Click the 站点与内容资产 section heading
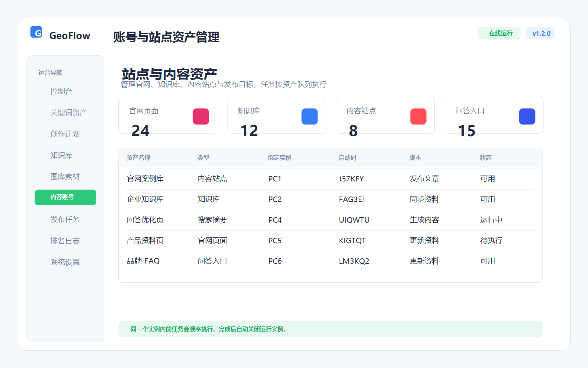The width and height of the screenshot is (588, 368). tap(169, 74)
